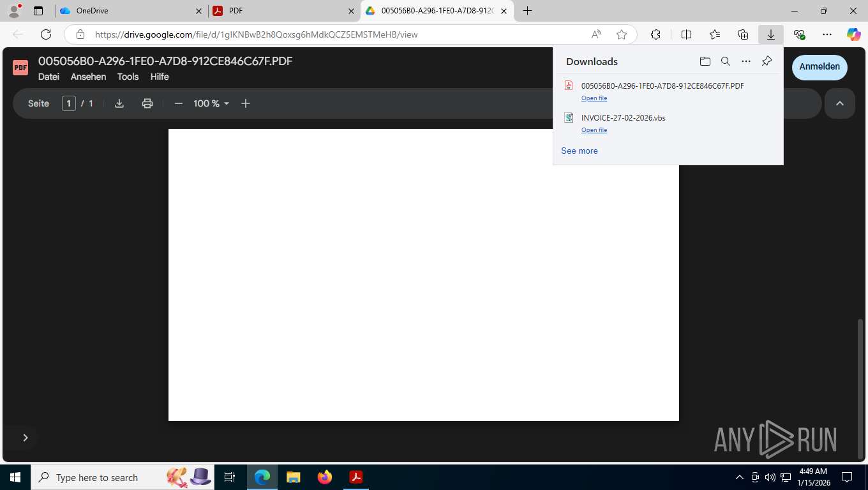Open the volume control tray icon
This screenshot has height=490, width=868.
coord(770,477)
